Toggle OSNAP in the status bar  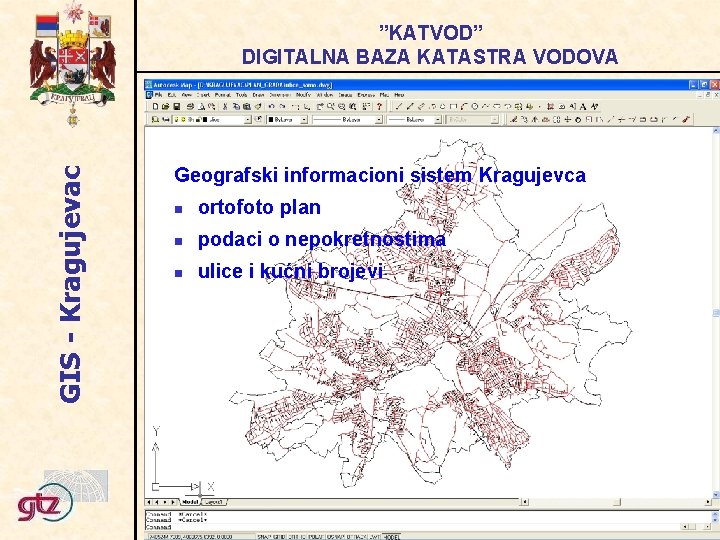(336, 537)
